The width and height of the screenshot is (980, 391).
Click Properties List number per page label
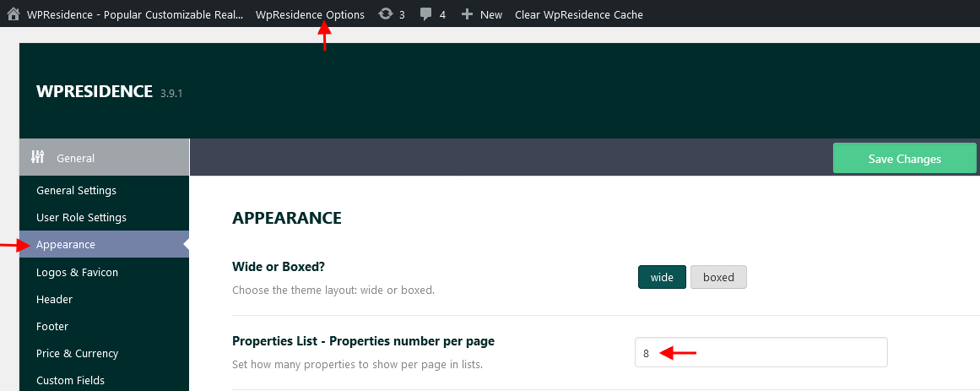coord(363,341)
